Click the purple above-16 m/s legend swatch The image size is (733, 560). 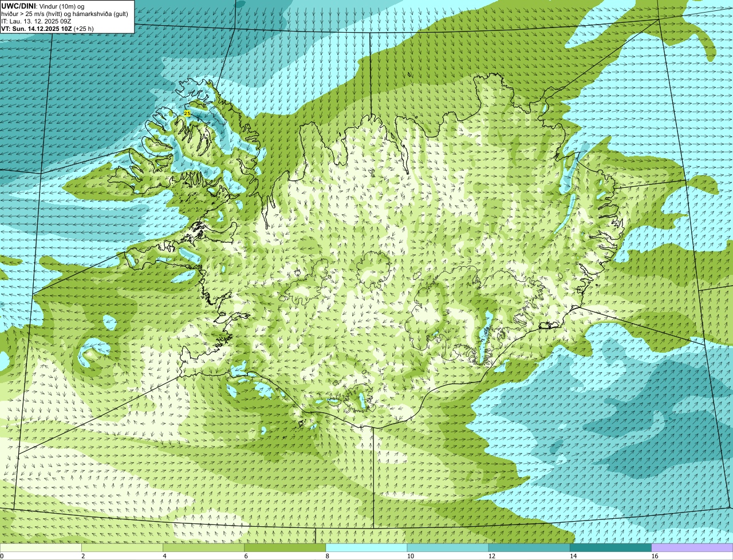[692, 548]
